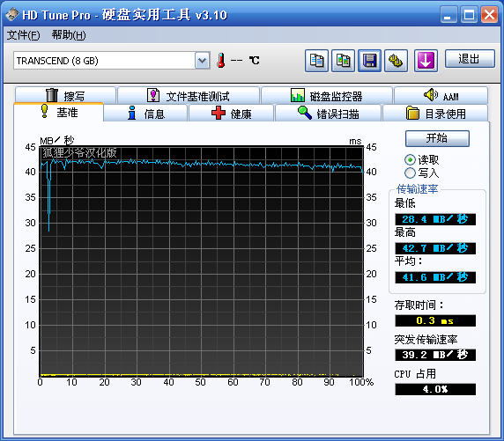The height and width of the screenshot is (441, 504).
Task: Click the 开始 start button
Action: point(437,138)
